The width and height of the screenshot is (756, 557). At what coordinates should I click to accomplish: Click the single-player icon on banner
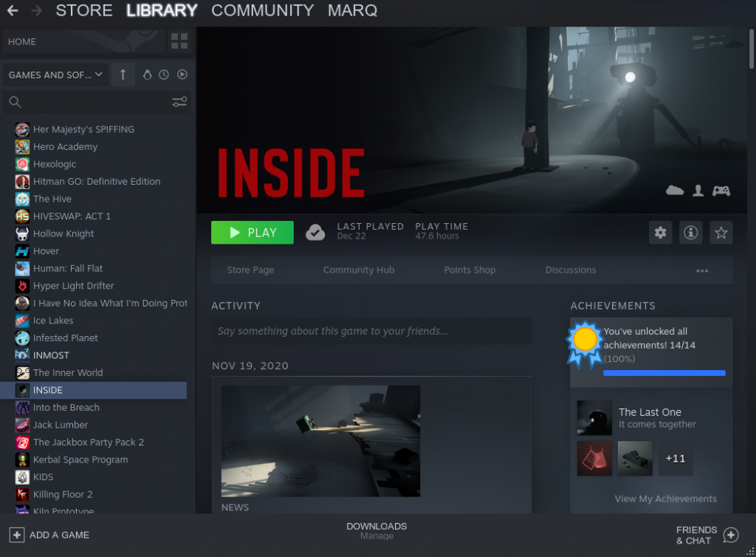point(698,191)
